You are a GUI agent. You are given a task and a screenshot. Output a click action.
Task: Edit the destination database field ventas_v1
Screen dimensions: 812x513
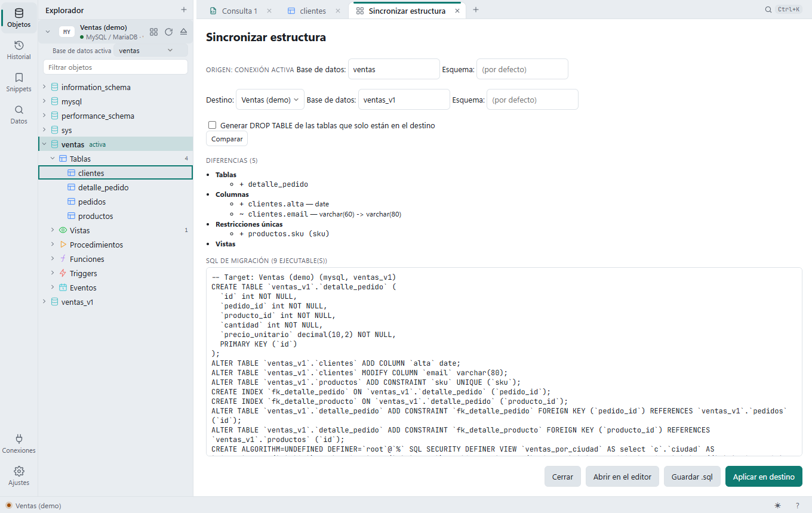404,100
